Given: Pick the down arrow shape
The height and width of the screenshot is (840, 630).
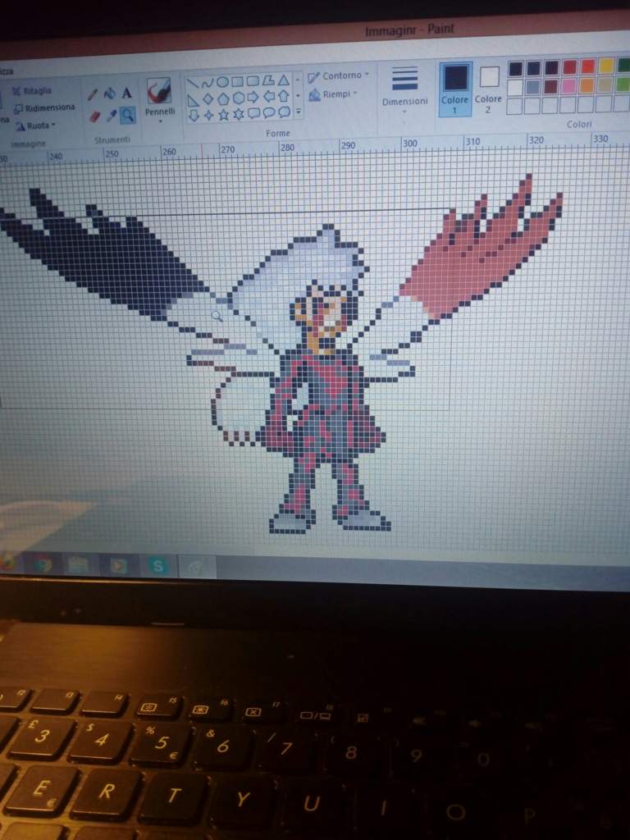Looking at the screenshot, I should click(x=194, y=115).
